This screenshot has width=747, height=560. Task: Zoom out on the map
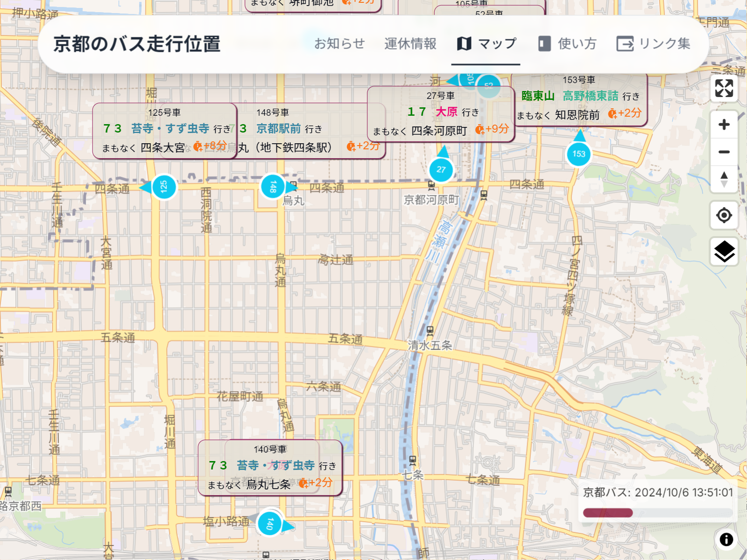point(724,152)
